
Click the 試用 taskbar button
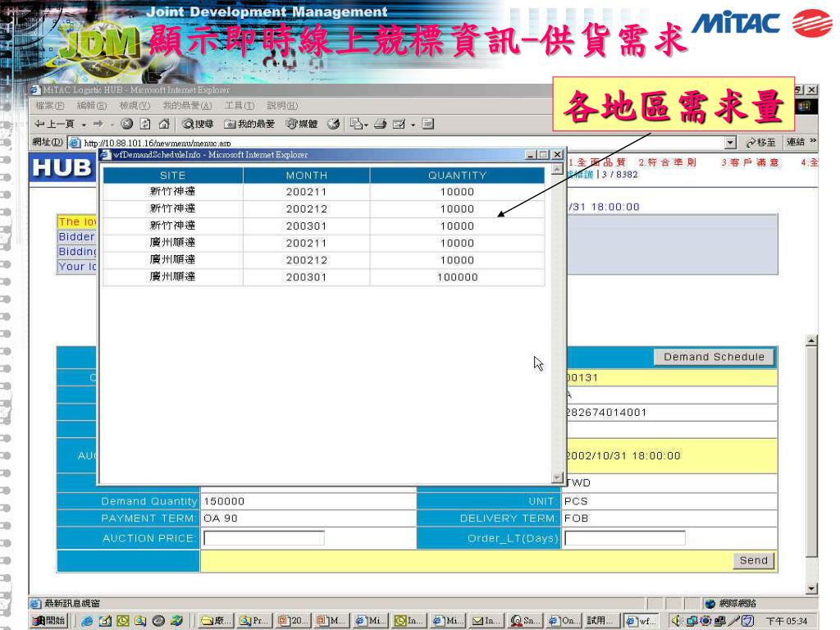point(601,620)
